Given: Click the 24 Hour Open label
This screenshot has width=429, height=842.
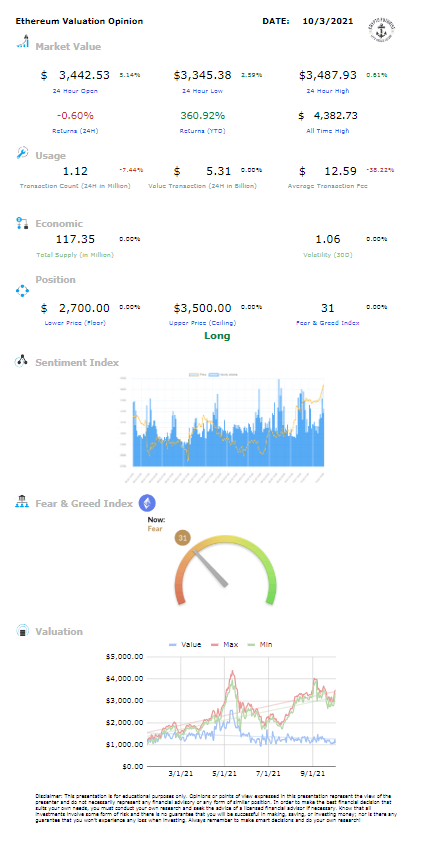Looking at the screenshot, I should click(75, 91).
